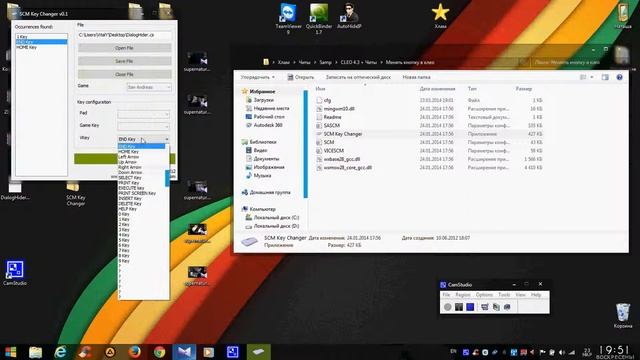The height and width of the screenshot is (360, 640).
Task: Click the Start button on taskbar
Action: 11,352
